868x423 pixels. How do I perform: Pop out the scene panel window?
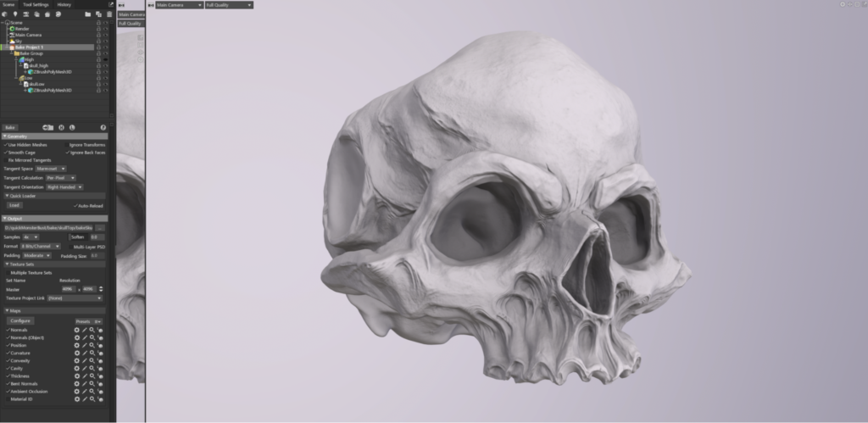pyautogui.click(x=111, y=4)
